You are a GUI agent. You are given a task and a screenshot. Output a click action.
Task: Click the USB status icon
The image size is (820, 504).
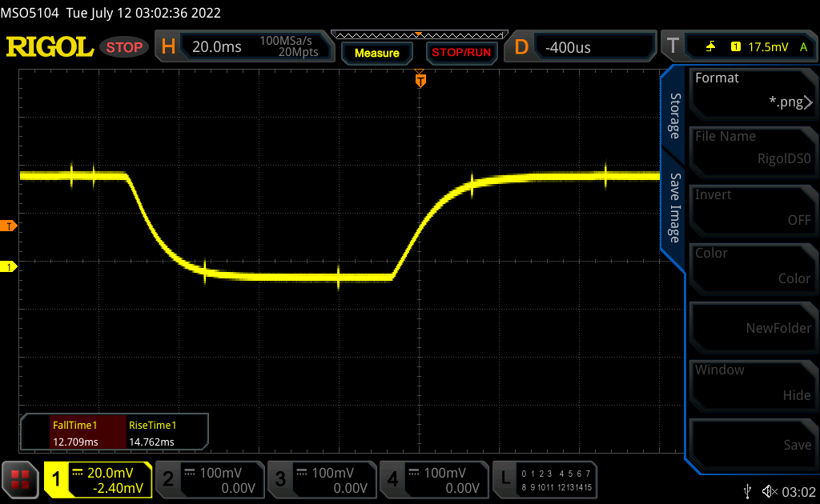tap(748, 490)
